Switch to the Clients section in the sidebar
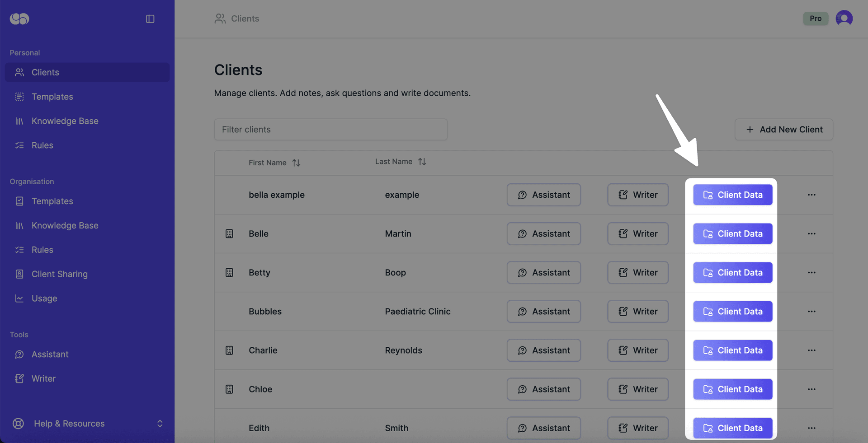 [x=45, y=72]
